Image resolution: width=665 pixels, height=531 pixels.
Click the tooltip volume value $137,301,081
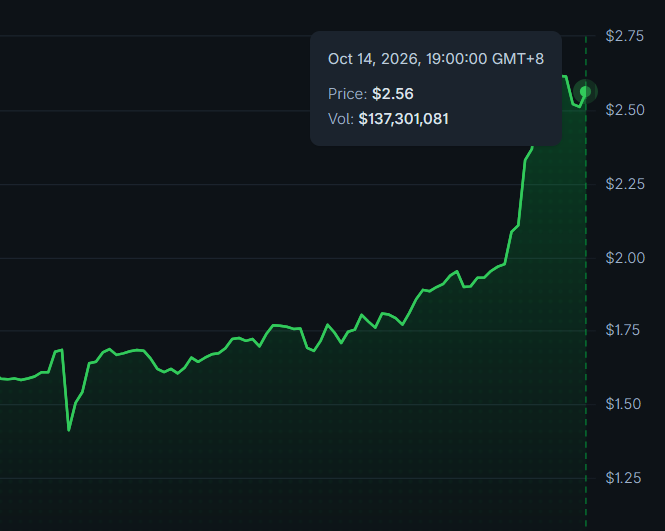click(403, 119)
